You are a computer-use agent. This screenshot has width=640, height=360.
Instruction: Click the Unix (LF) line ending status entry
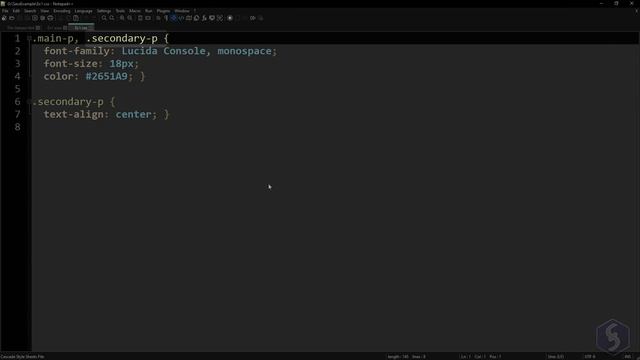(x=556, y=357)
